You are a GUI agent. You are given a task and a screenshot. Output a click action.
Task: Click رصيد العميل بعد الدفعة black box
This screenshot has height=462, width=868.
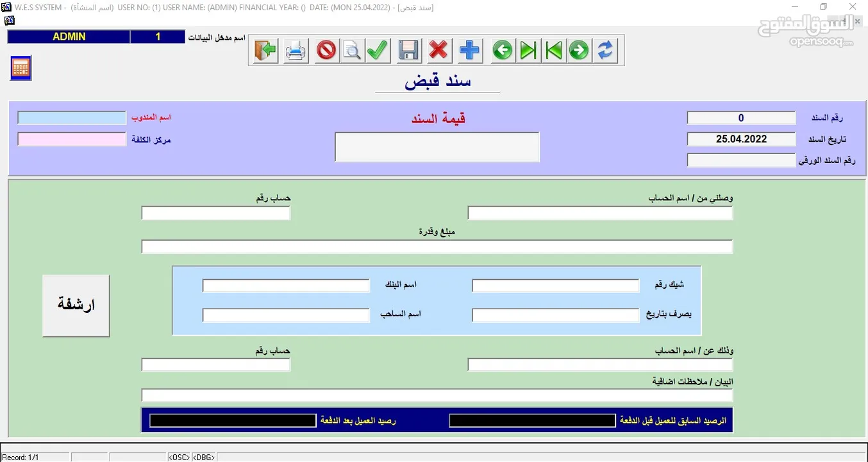233,421
